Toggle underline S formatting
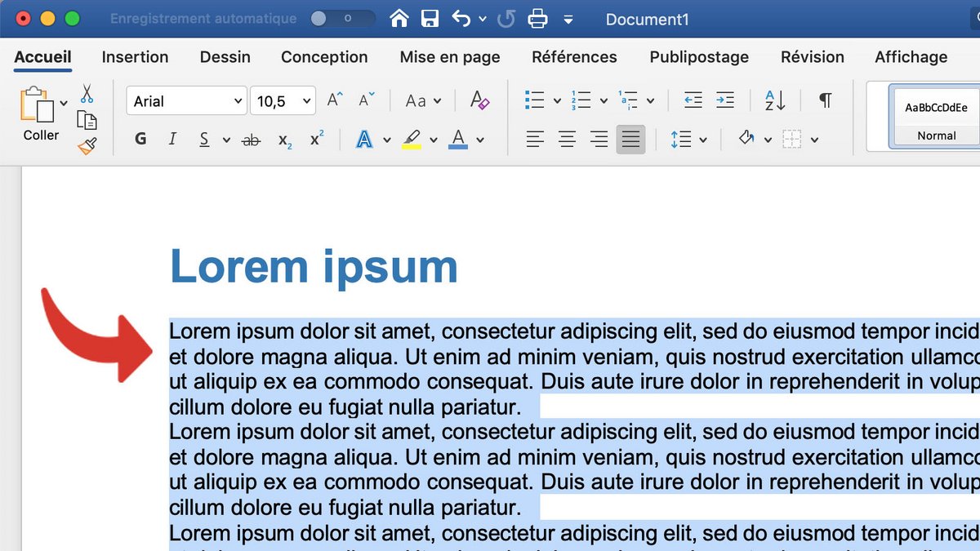Screen dimensions: 980x551 click(x=205, y=140)
